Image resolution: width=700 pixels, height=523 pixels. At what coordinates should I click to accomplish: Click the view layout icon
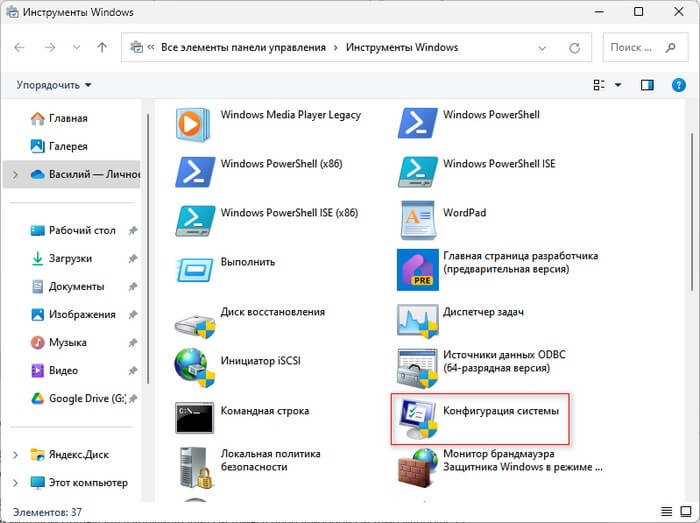pos(599,85)
